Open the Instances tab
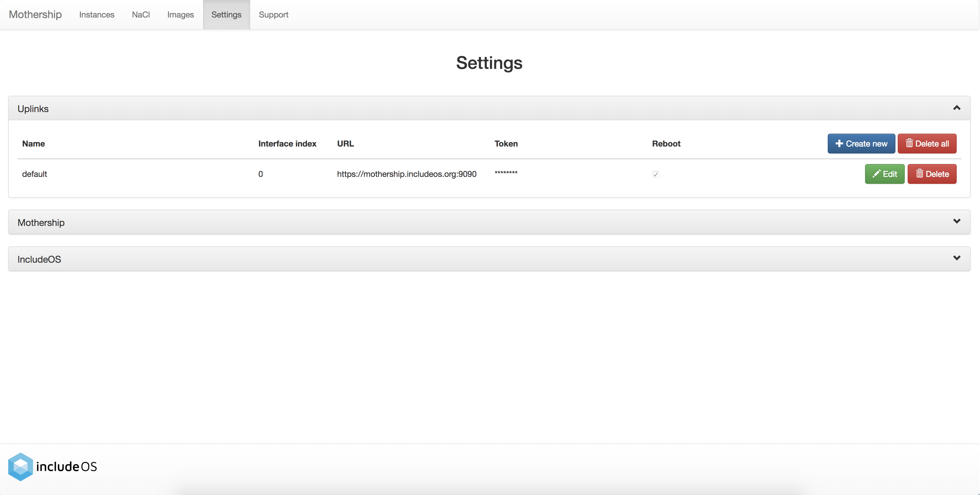980x495 pixels. [x=97, y=15]
